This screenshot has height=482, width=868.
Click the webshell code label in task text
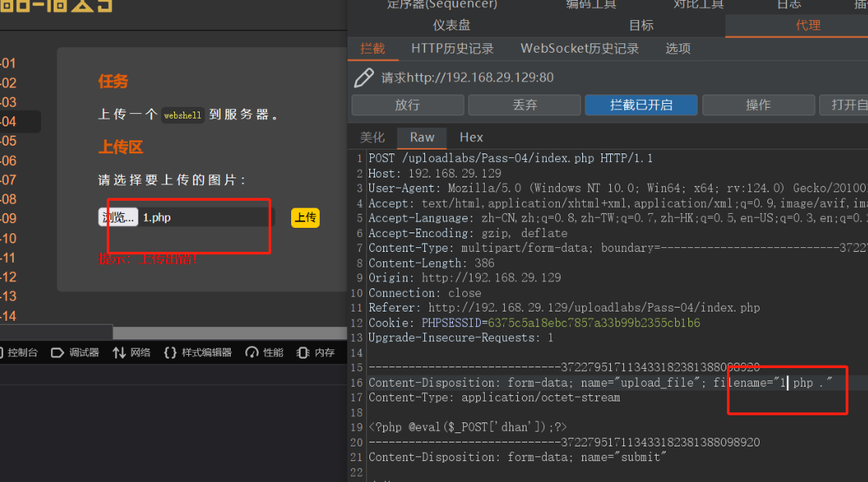tap(183, 115)
